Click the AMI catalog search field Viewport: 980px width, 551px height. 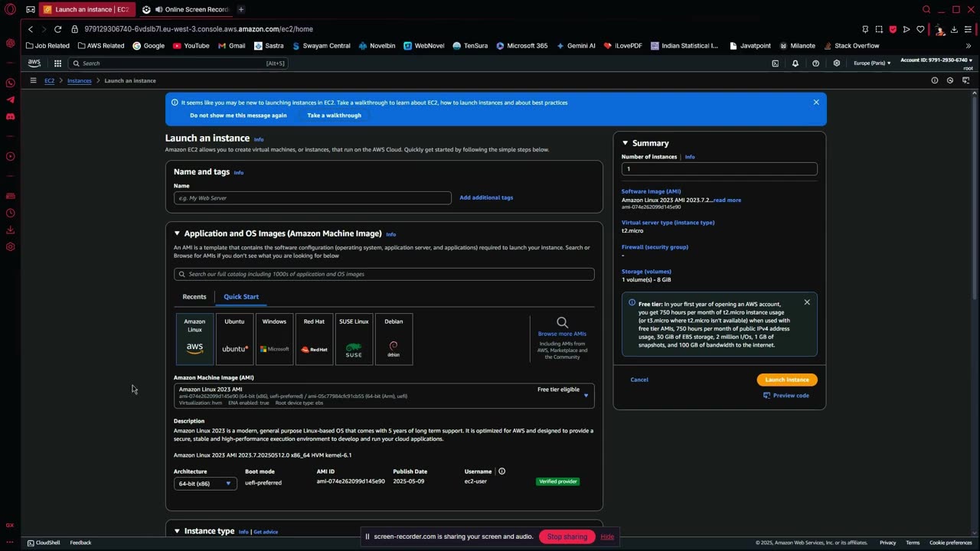pos(384,274)
